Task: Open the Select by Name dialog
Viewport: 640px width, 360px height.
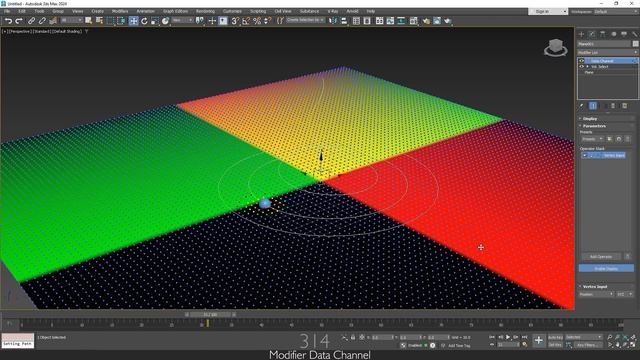Action: point(99,21)
